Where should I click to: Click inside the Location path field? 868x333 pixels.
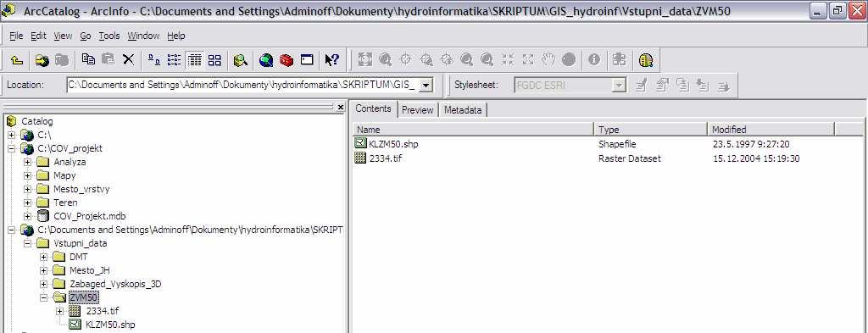coord(243,86)
